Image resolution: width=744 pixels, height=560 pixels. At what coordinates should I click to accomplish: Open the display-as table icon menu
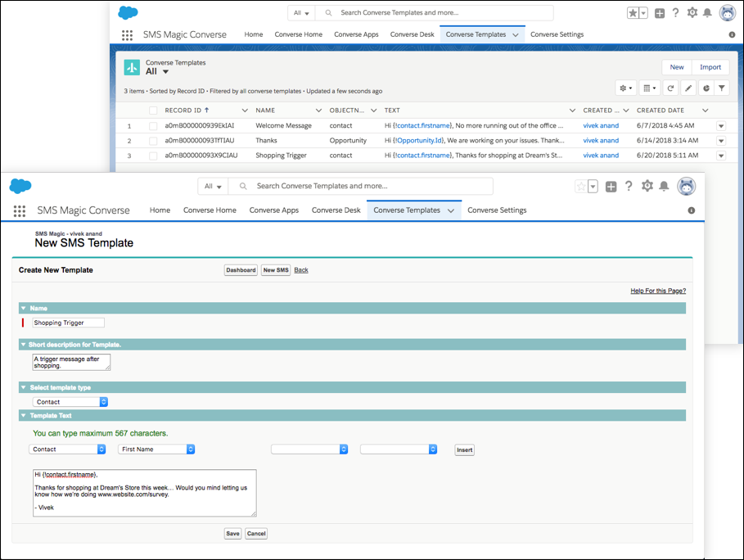(650, 88)
